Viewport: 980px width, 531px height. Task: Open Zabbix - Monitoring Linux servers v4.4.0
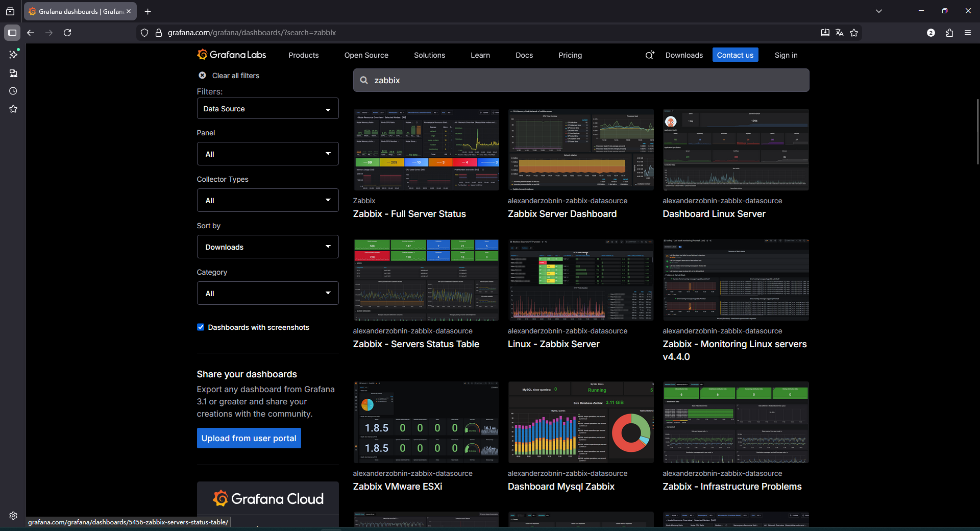tap(734, 350)
